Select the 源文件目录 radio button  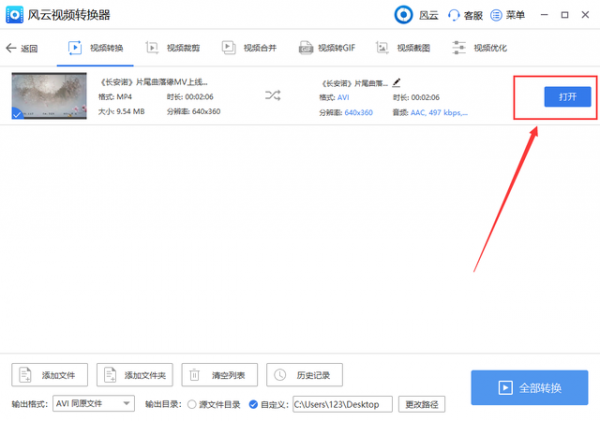coord(192,405)
